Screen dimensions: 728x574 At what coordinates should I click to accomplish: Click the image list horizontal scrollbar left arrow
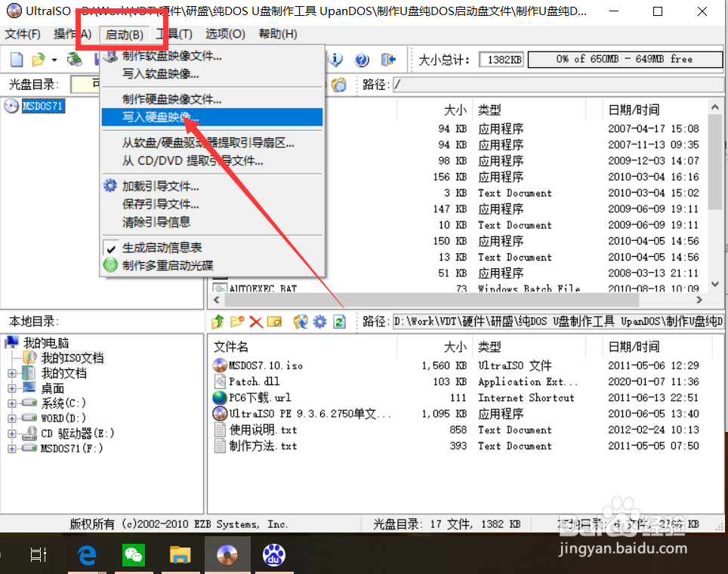[216, 300]
